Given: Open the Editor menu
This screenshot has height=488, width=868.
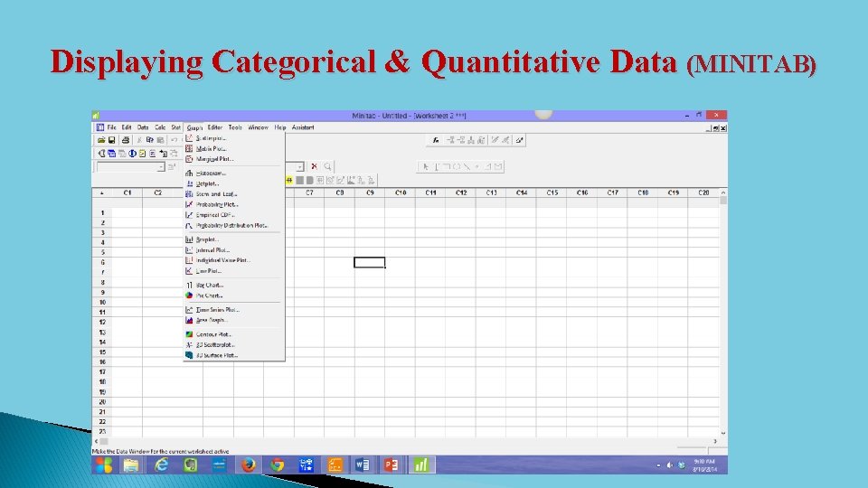Looking at the screenshot, I should coord(215,127).
